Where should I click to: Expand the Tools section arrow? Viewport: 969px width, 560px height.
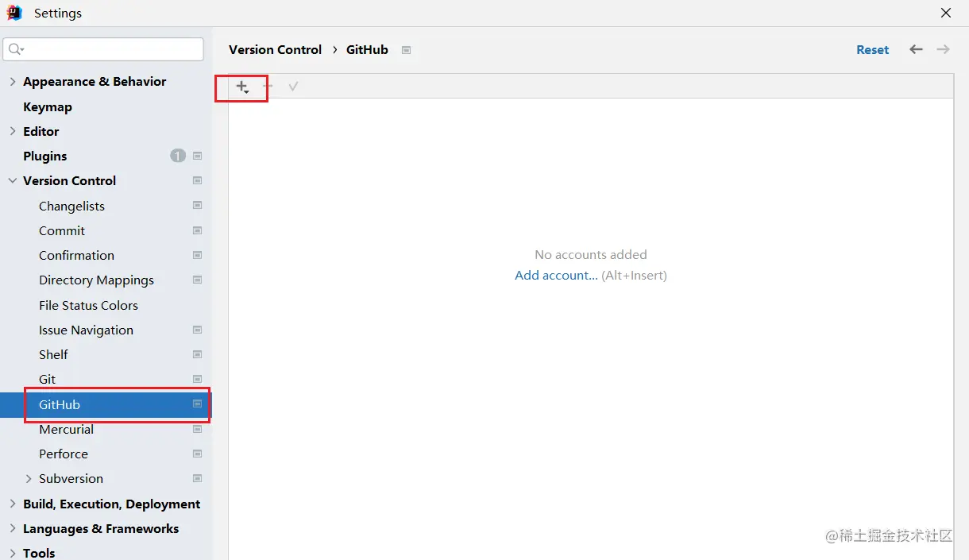click(13, 553)
